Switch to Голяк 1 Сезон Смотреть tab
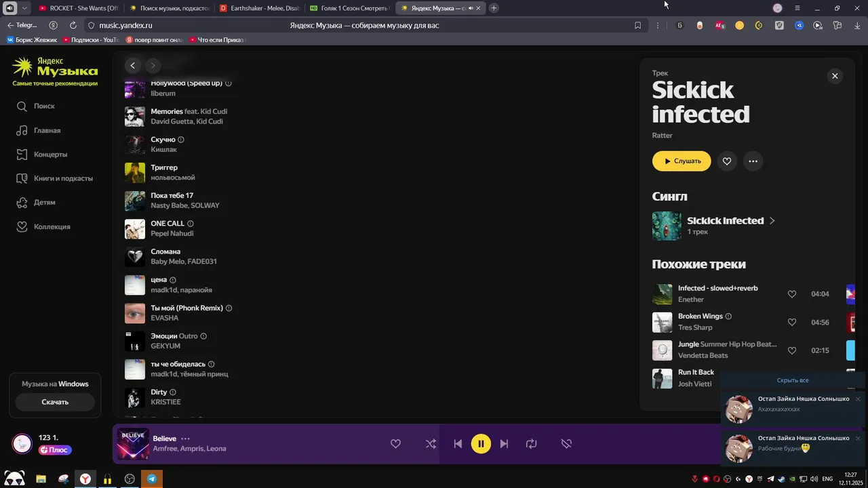This screenshot has height=488, width=868. click(x=349, y=8)
